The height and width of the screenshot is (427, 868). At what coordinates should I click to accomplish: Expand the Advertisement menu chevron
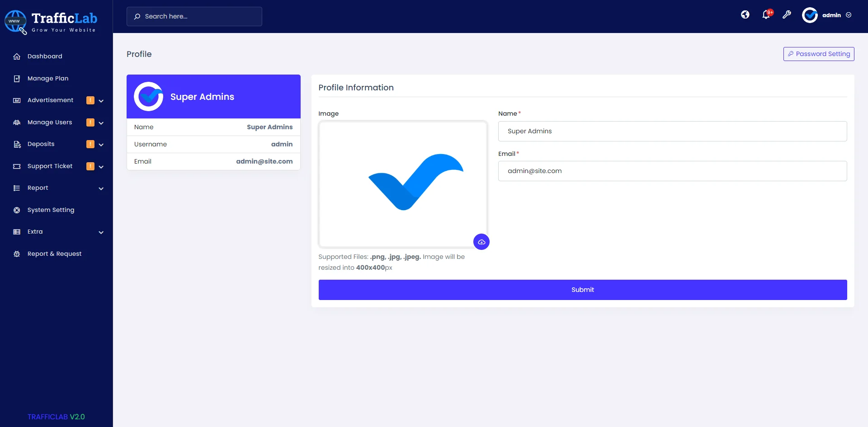click(101, 101)
